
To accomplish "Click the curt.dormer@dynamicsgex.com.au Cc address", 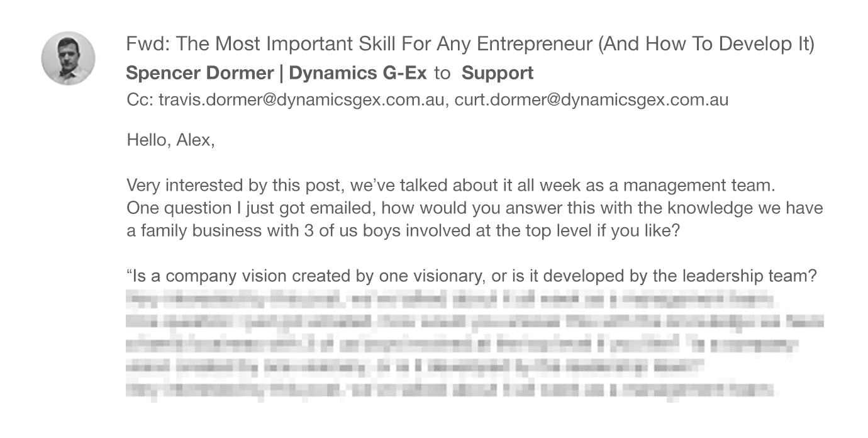I will [x=591, y=99].
